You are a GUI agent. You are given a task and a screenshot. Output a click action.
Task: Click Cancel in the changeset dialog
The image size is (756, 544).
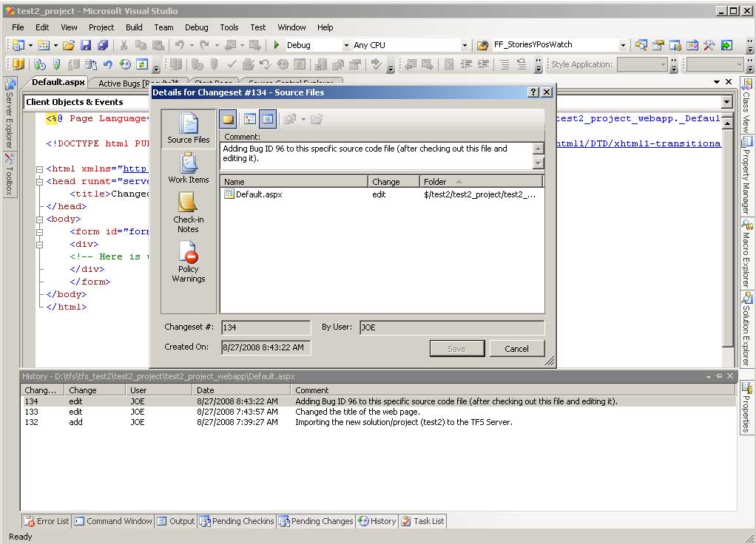pos(517,348)
